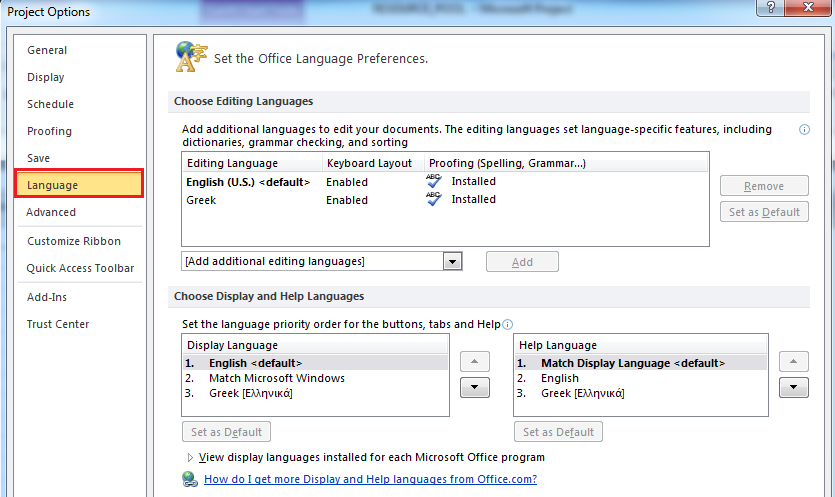
Task: Select English <default> in Display Language list
Action: click(x=316, y=363)
